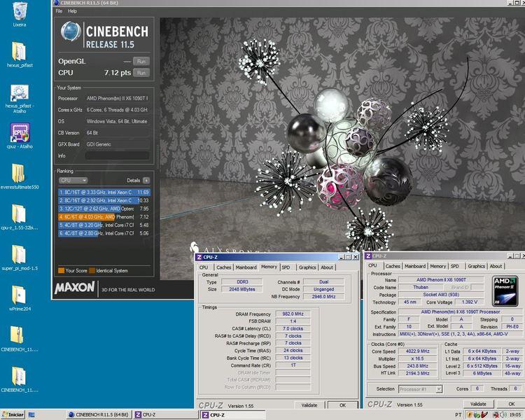Click the AMD Phenom II logo in CPU-Z
The width and height of the screenshot is (525, 420).
click(504, 290)
